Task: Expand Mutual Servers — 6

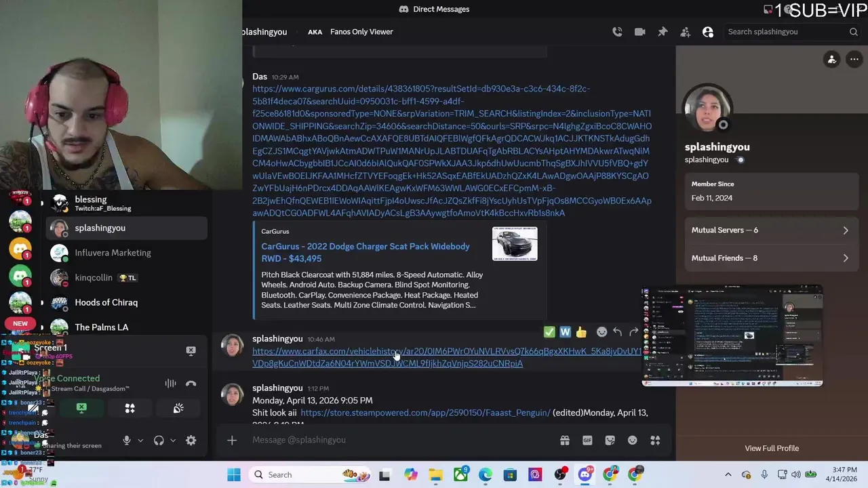Action: [771, 230]
